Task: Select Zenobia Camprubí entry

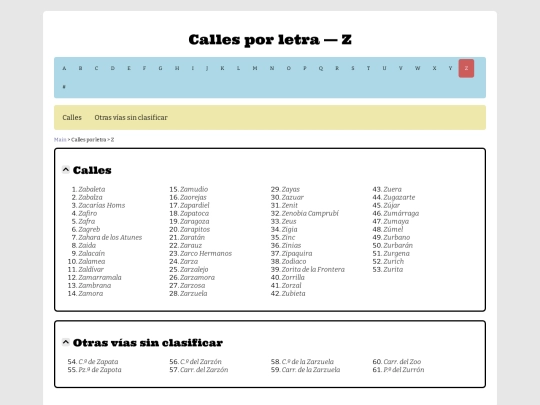Action: [x=310, y=213]
